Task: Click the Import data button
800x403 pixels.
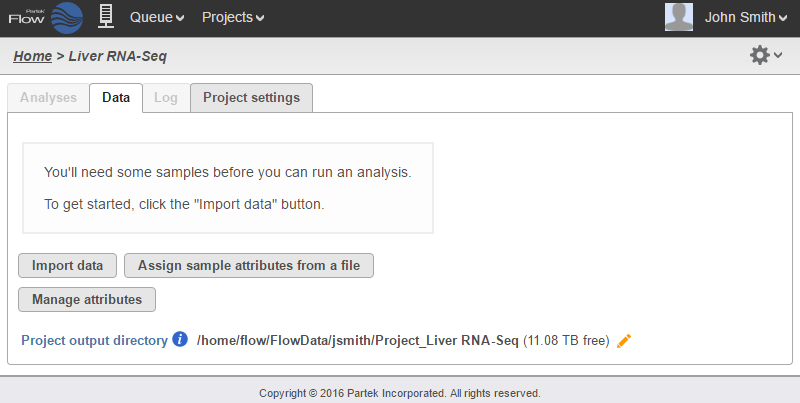Action: tap(68, 266)
